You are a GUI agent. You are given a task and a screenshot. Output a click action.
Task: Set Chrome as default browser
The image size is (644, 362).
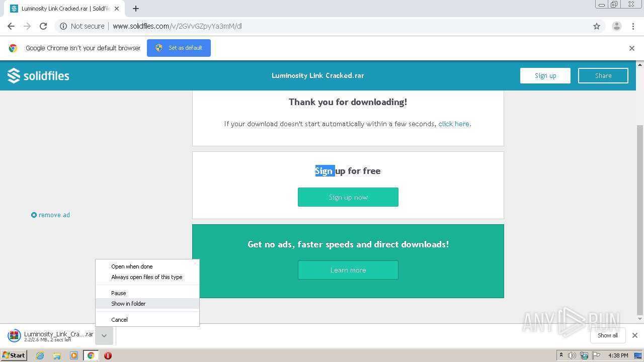point(179,48)
